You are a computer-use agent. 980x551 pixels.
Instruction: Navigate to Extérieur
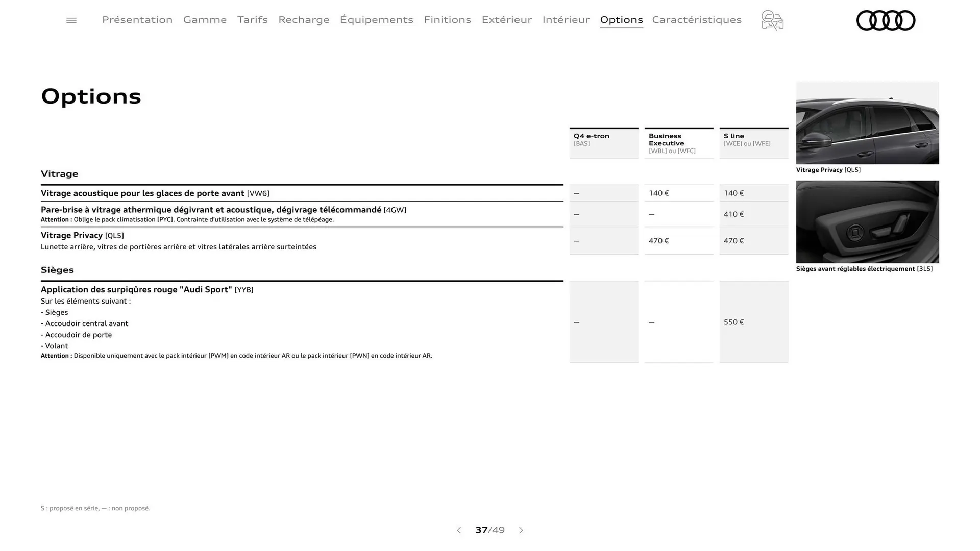click(x=506, y=20)
